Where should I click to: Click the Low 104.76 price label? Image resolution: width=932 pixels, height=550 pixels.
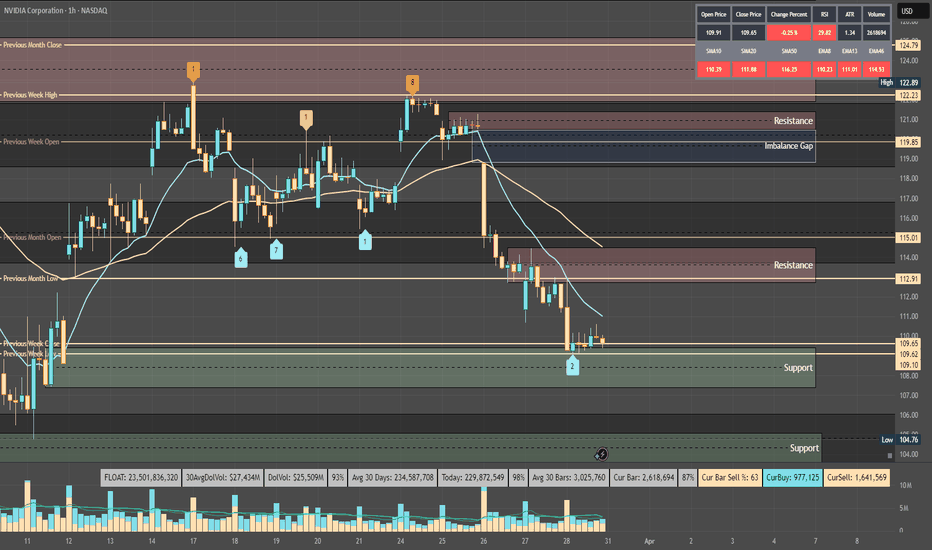899,440
